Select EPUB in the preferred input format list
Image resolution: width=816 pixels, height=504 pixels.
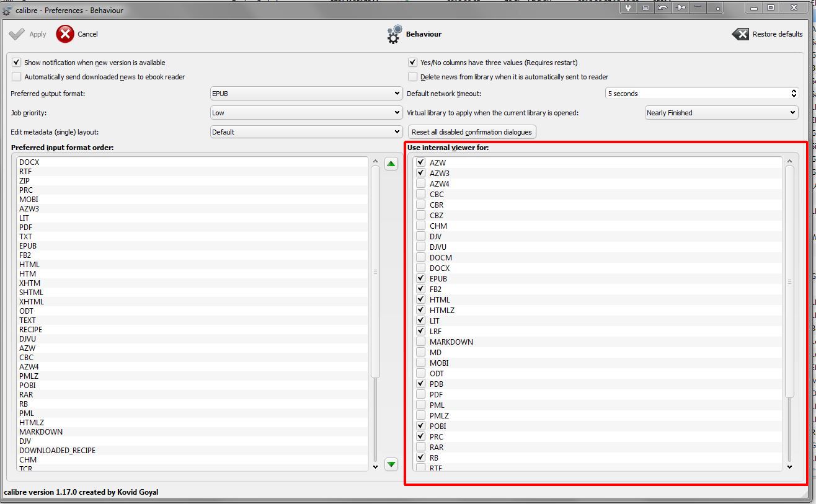[192, 246]
